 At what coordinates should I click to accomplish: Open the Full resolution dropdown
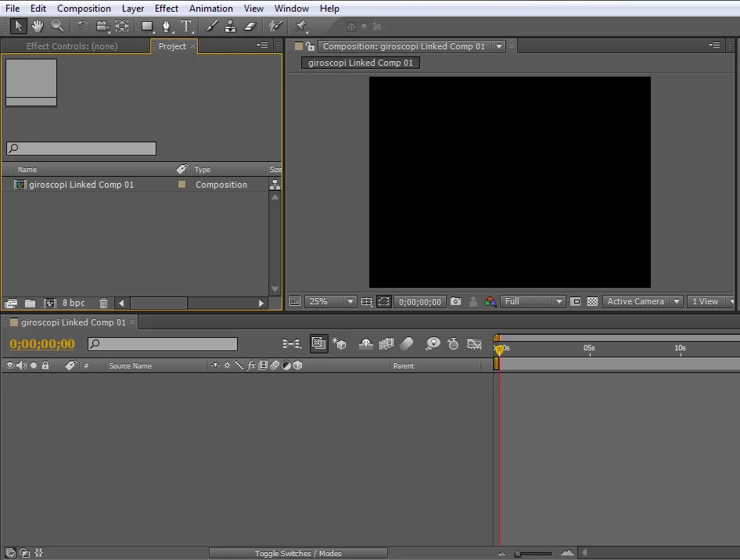(533, 301)
